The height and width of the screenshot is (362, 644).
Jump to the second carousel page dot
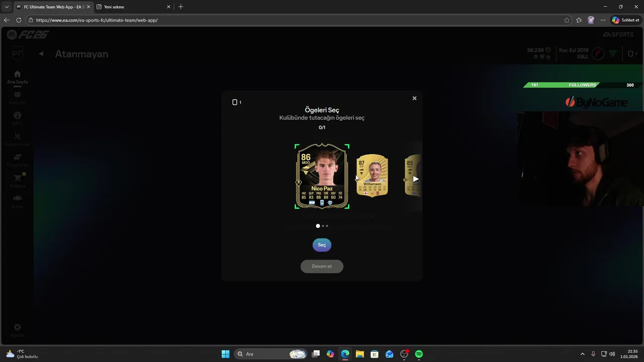[323, 226]
